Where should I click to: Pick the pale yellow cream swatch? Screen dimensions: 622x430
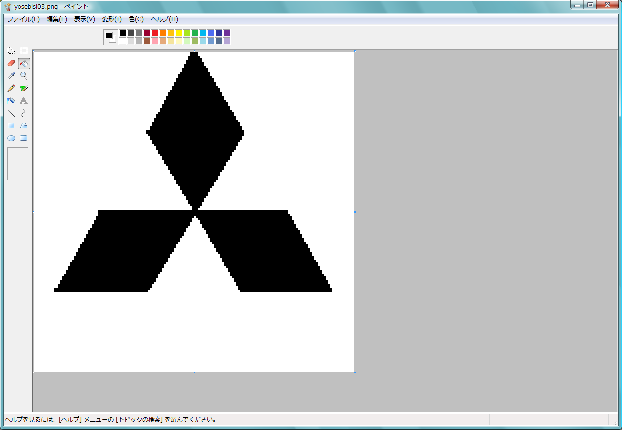(179, 40)
